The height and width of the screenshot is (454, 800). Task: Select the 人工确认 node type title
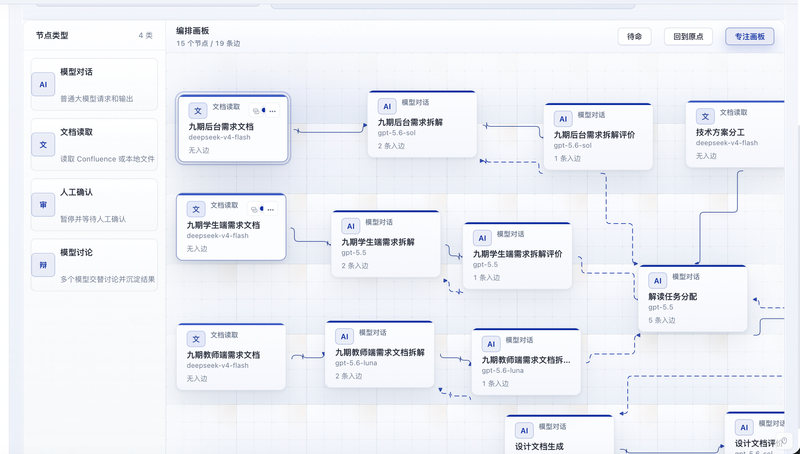click(77, 192)
